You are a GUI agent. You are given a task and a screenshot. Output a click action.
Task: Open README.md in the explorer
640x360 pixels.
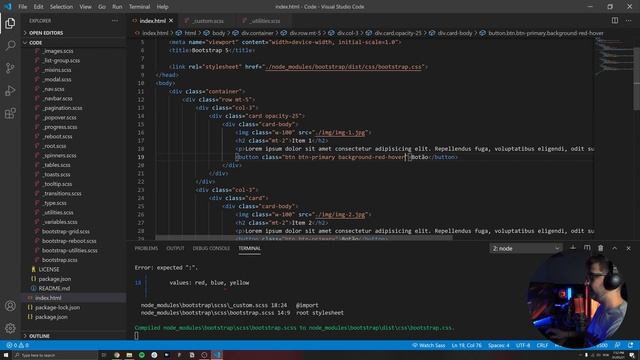coord(54,288)
